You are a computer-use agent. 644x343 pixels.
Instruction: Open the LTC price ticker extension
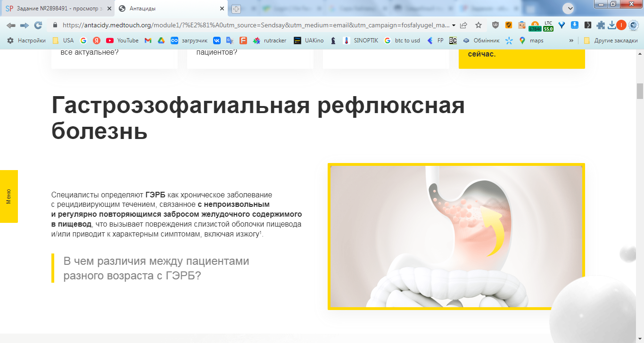coord(548,26)
